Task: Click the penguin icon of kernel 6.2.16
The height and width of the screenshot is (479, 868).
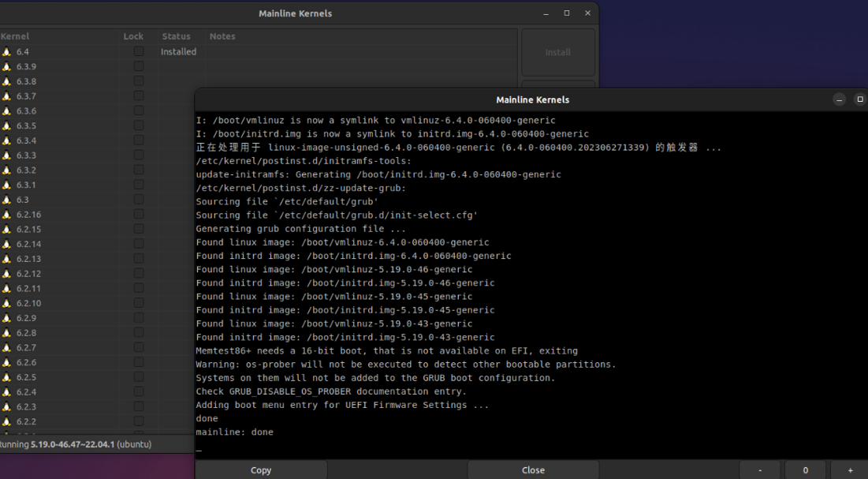Action: [6, 215]
